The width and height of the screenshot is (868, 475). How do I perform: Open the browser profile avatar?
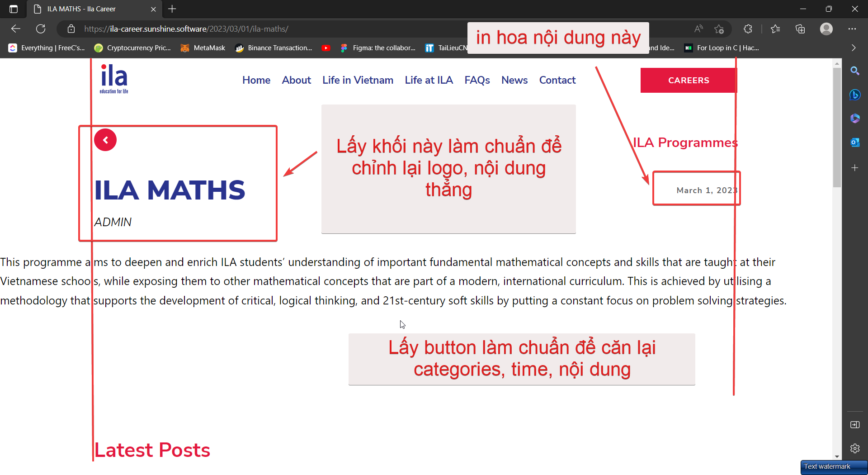[x=826, y=29]
